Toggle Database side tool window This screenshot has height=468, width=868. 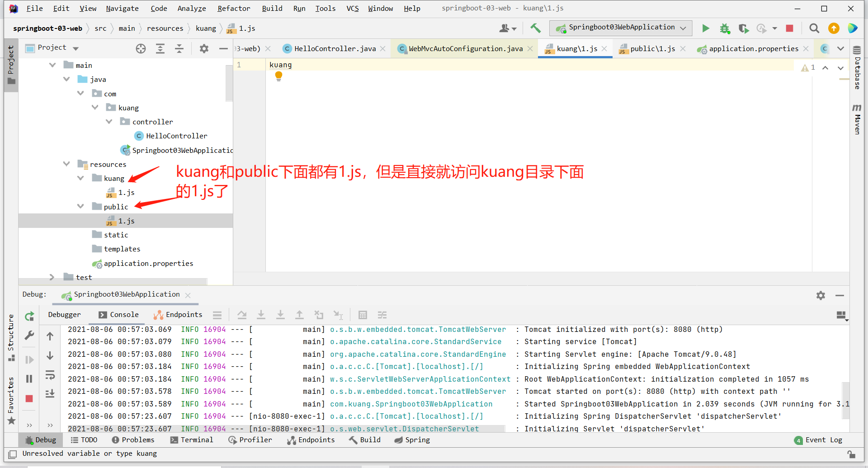click(857, 68)
